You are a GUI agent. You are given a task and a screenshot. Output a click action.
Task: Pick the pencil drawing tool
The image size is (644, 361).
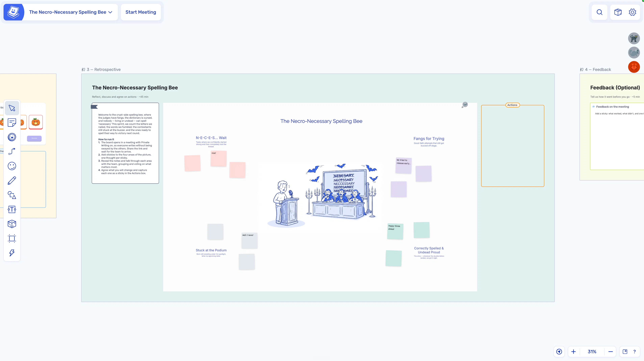click(x=12, y=180)
